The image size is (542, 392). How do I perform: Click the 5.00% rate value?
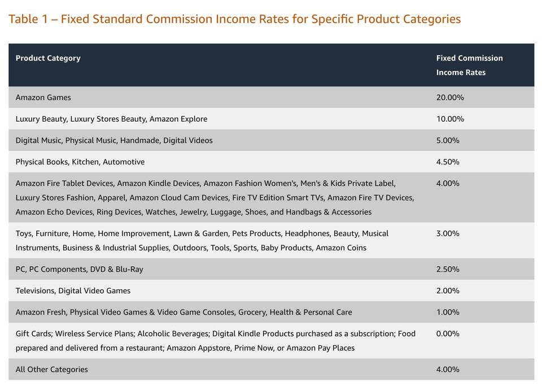pyautogui.click(x=448, y=140)
